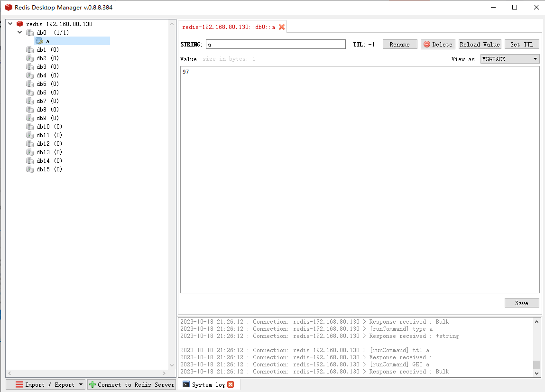
Task: Rename the key a
Action: click(400, 44)
